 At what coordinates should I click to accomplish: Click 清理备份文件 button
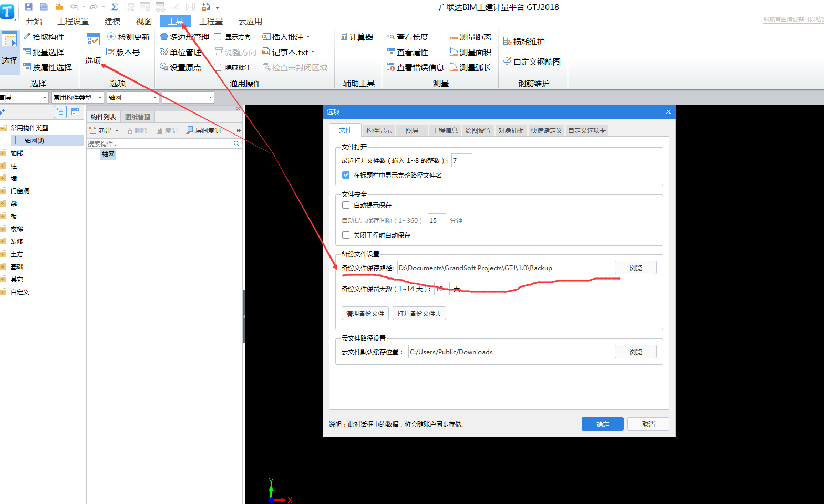click(x=365, y=313)
